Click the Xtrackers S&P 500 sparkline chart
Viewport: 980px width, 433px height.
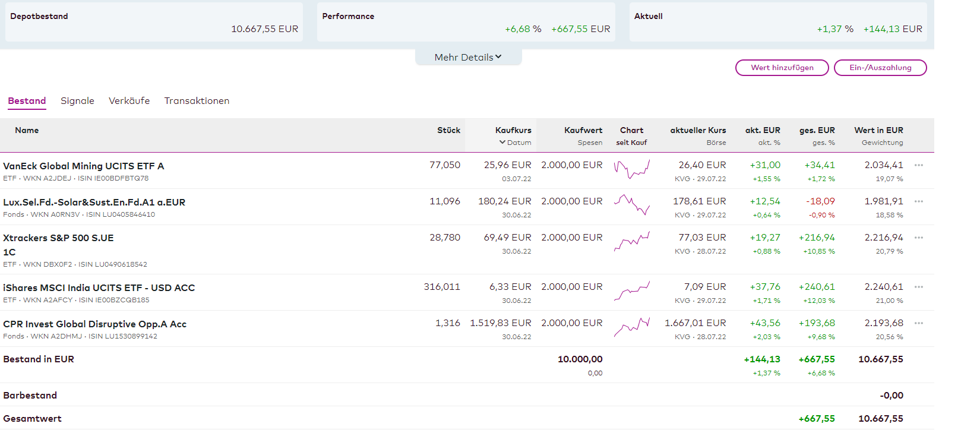coord(631,241)
